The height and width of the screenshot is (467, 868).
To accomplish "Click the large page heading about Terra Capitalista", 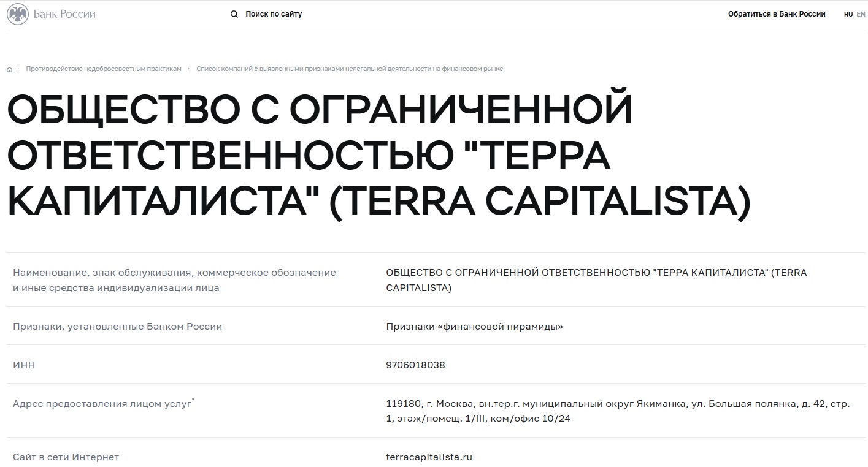I will tap(378, 157).
